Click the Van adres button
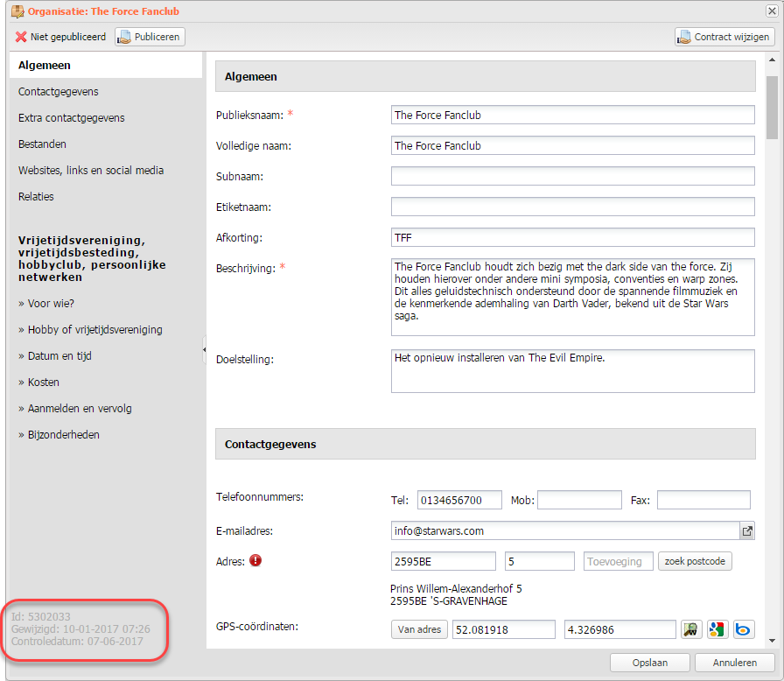 point(419,629)
